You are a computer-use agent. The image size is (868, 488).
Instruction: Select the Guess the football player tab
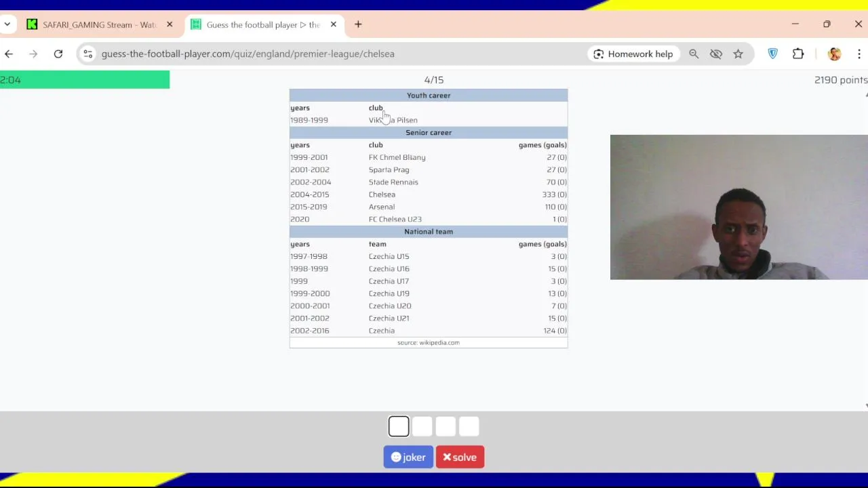tap(263, 24)
